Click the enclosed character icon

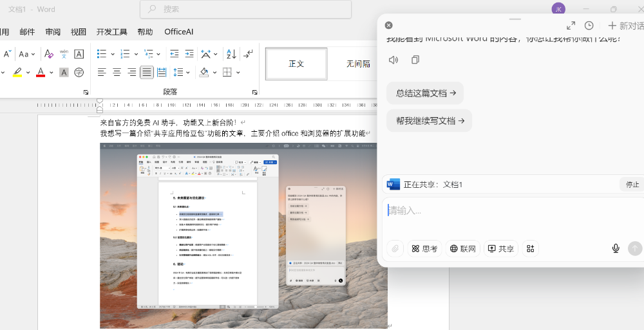click(79, 73)
